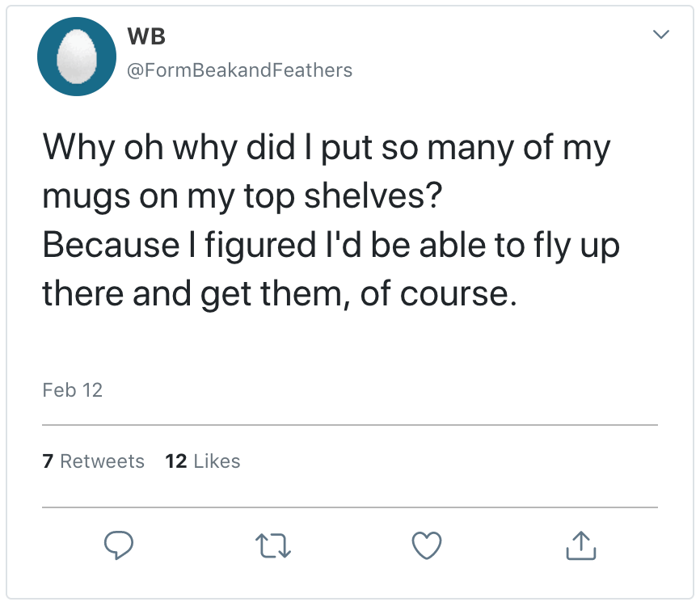Open the share tweet upload icon
The height and width of the screenshot is (606, 700).
click(580, 547)
